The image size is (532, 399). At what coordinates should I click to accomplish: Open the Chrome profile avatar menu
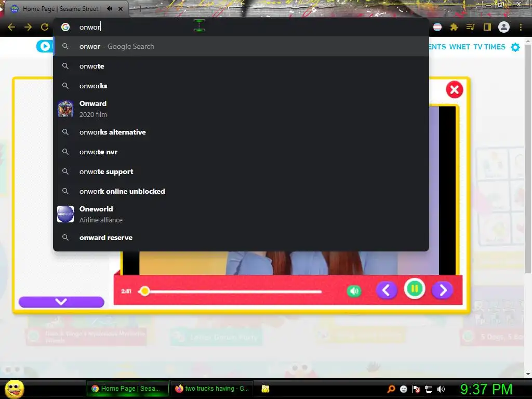point(504,27)
